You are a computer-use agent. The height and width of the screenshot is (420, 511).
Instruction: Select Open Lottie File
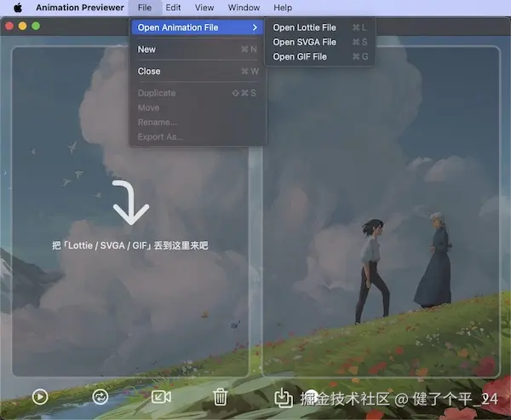coord(319,28)
